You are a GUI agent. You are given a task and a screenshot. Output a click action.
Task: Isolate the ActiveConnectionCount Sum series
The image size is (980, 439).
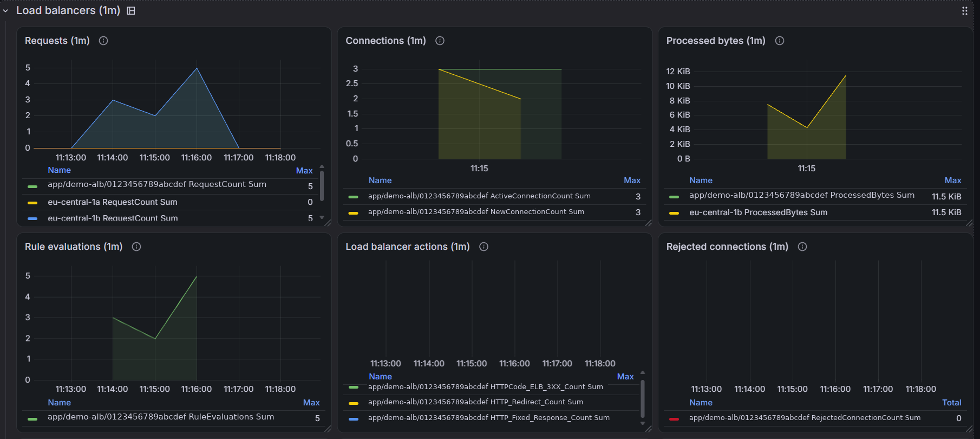(479, 196)
